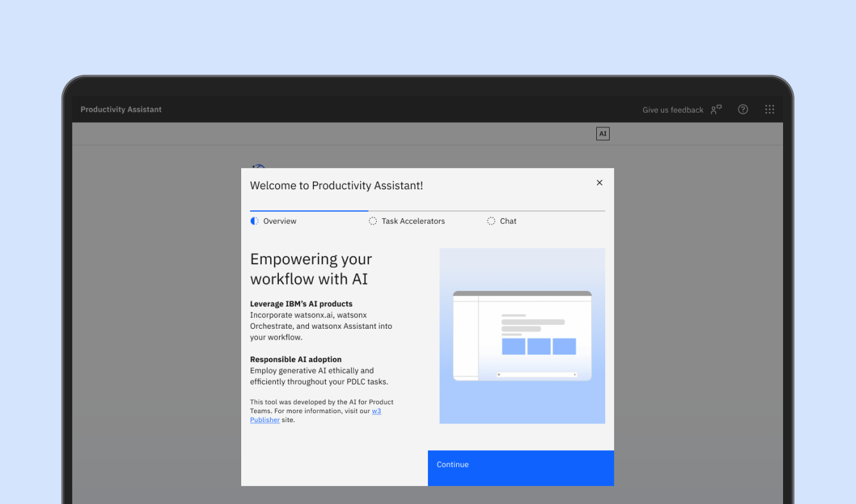Click 'Responsible AI adoption' text

pos(296,359)
